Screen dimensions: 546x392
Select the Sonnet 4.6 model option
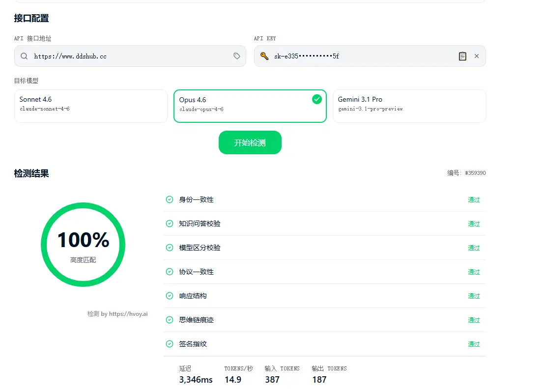91,106
